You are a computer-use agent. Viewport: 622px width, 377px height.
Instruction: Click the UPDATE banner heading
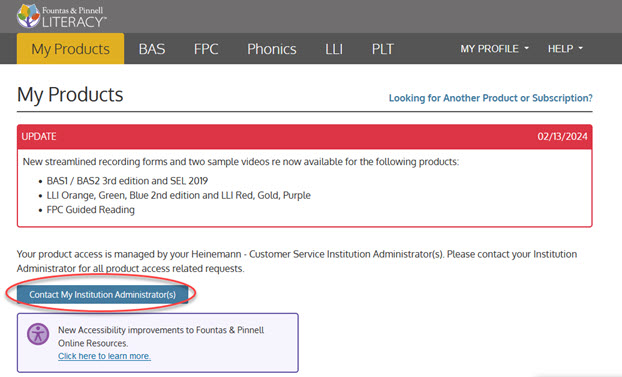click(x=39, y=137)
